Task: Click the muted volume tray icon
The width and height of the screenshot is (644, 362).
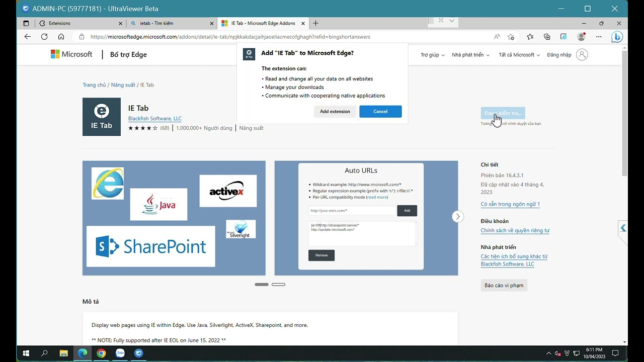Action: tap(557, 353)
